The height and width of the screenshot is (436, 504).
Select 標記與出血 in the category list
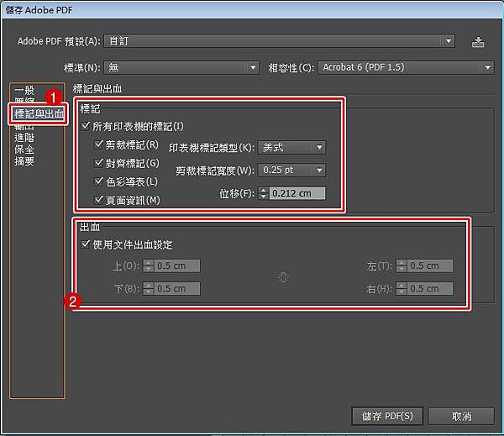tap(39, 113)
